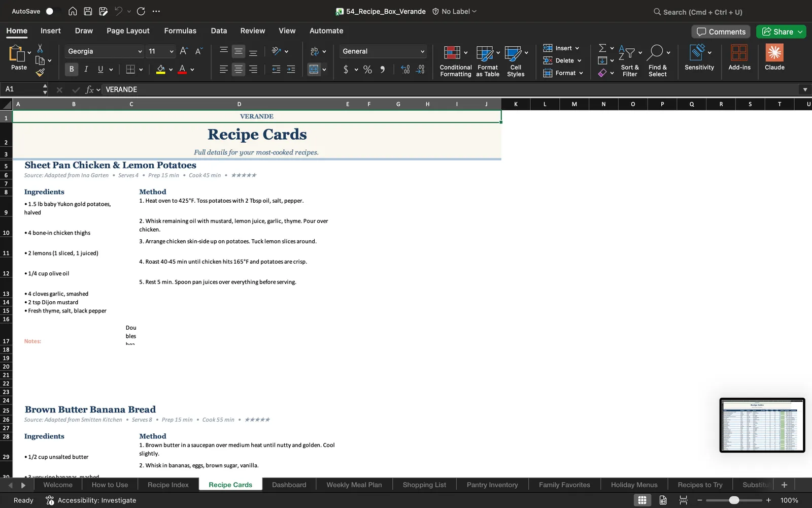Click the Comments button
The height and width of the screenshot is (508, 812).
click(x=721, y=31)
